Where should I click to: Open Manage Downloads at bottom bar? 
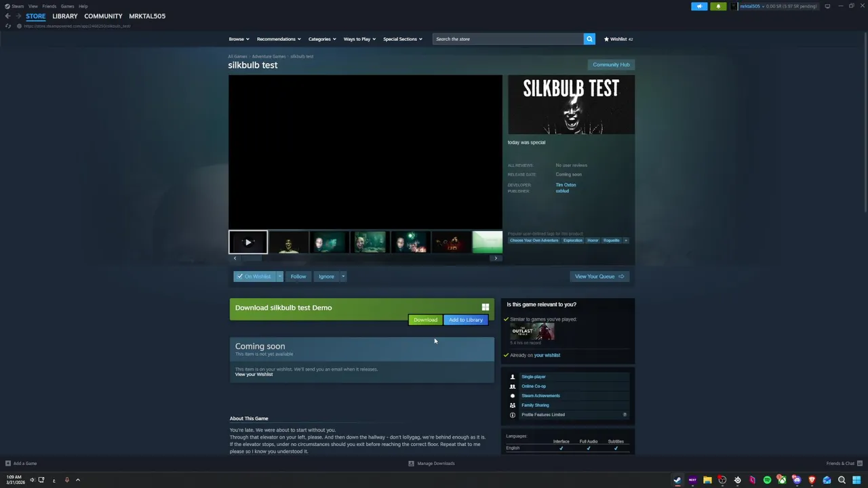pos(431,464)
